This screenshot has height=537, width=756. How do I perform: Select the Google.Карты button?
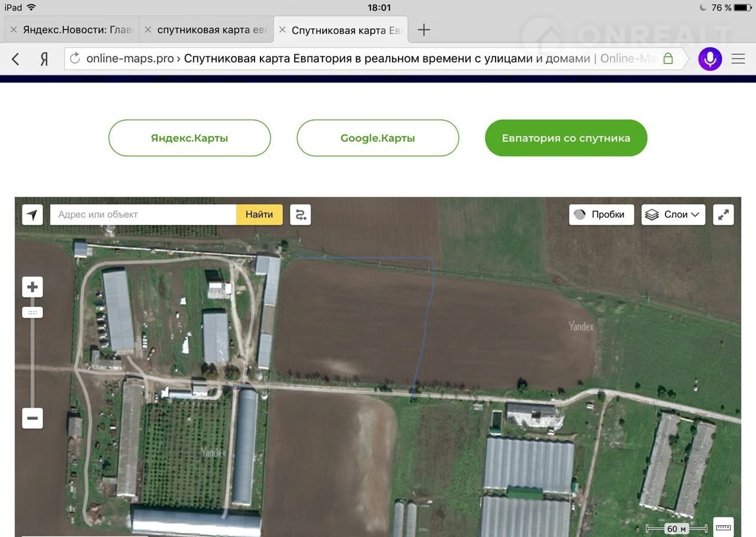coord(377,138)
